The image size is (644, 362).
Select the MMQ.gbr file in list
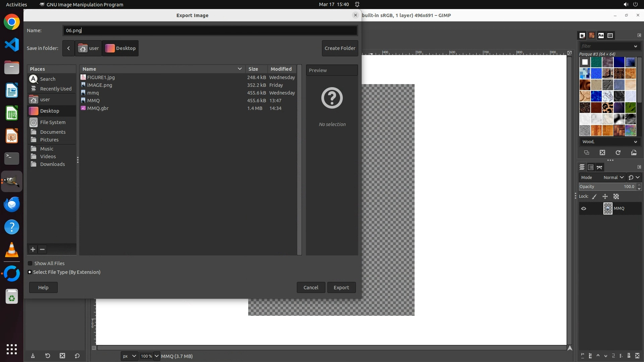[98, 108]
